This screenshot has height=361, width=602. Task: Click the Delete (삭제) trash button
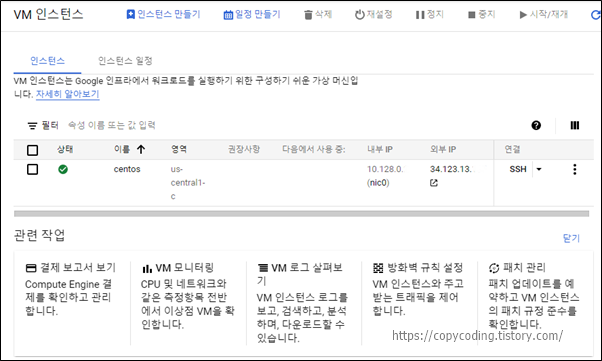318,15
